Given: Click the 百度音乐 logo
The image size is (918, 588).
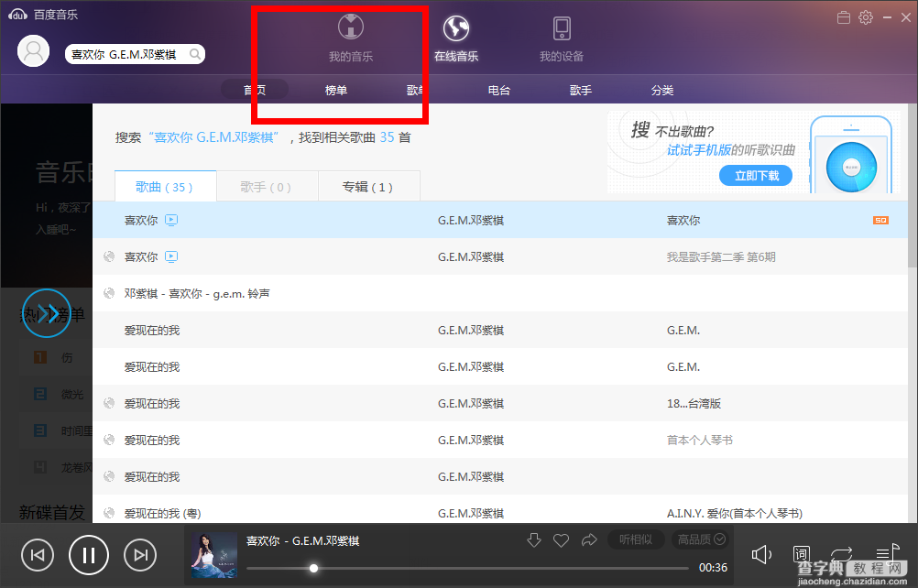Looking at the screenshot, I should [43, 15].
